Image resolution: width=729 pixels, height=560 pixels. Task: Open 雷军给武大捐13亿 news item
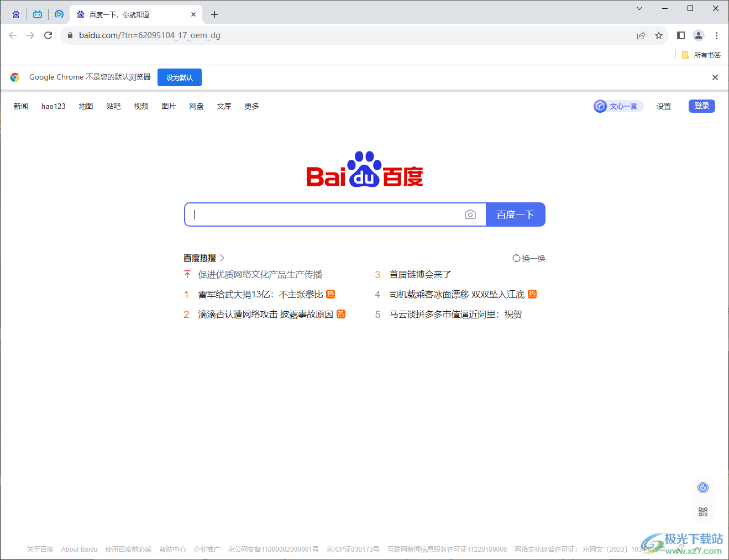point(260,295)
